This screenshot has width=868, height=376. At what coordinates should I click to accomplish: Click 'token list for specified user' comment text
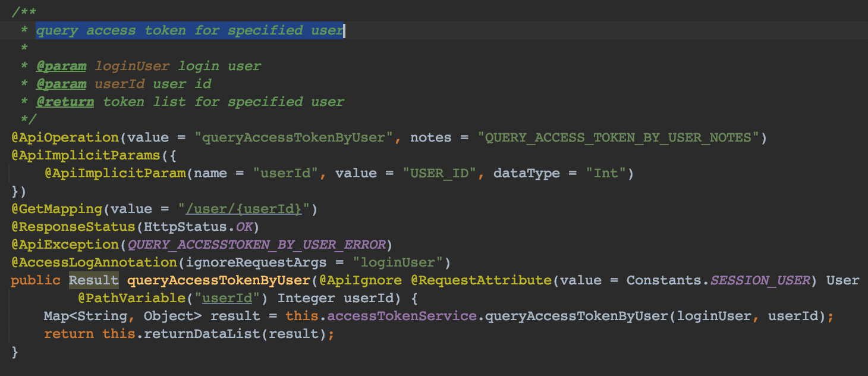224,102
